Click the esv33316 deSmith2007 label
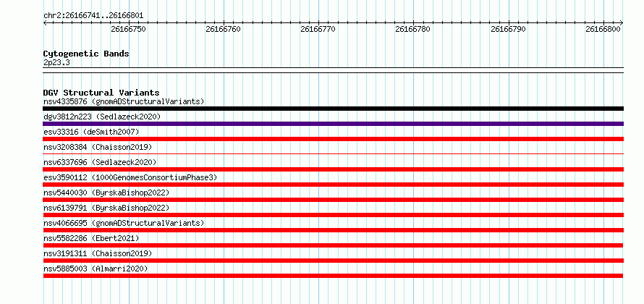The image size is (644, 304). [x=91, y=132]
